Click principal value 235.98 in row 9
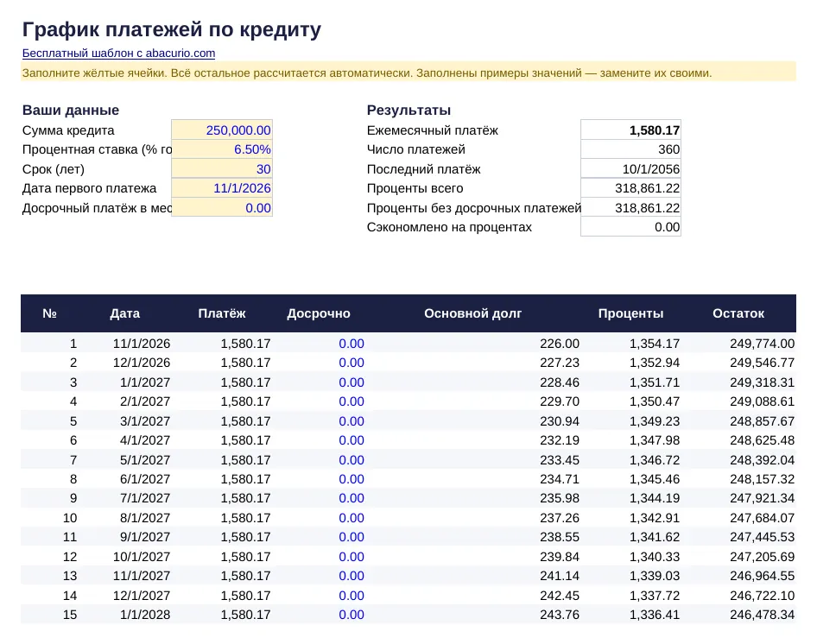The image size is (817, 644). point(560,499)
